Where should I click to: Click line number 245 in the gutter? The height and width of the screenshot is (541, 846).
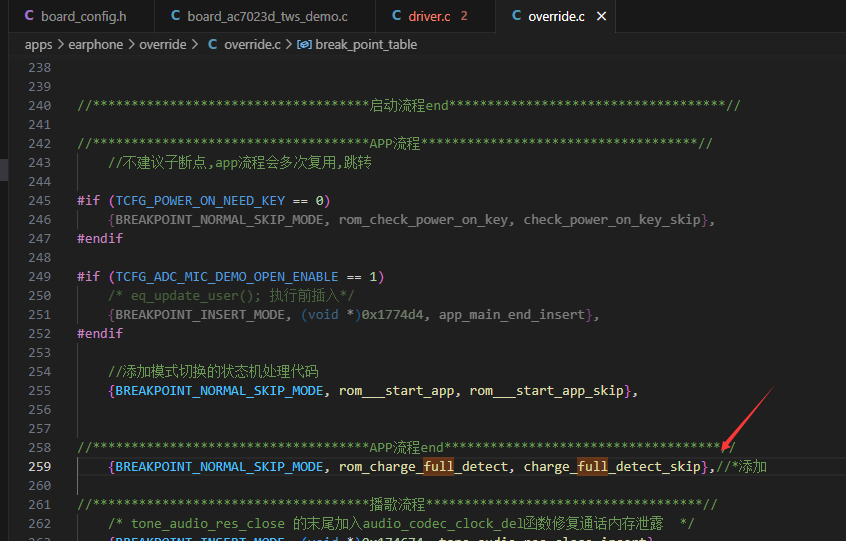[x=39, y=201]
